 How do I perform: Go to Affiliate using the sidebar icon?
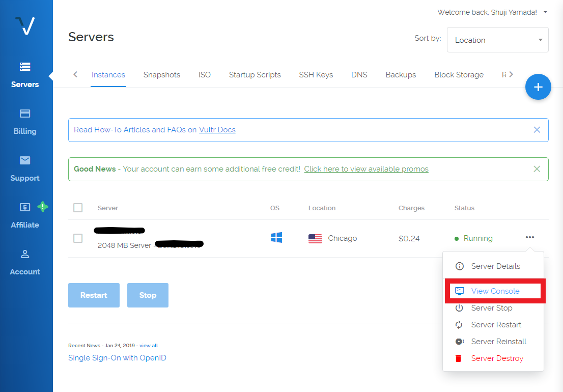click(x=24, y=215)
